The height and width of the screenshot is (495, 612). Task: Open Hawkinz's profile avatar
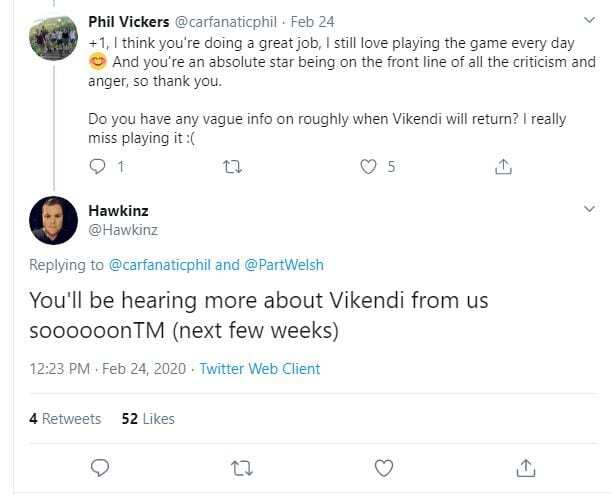click(x=53, y=221)
